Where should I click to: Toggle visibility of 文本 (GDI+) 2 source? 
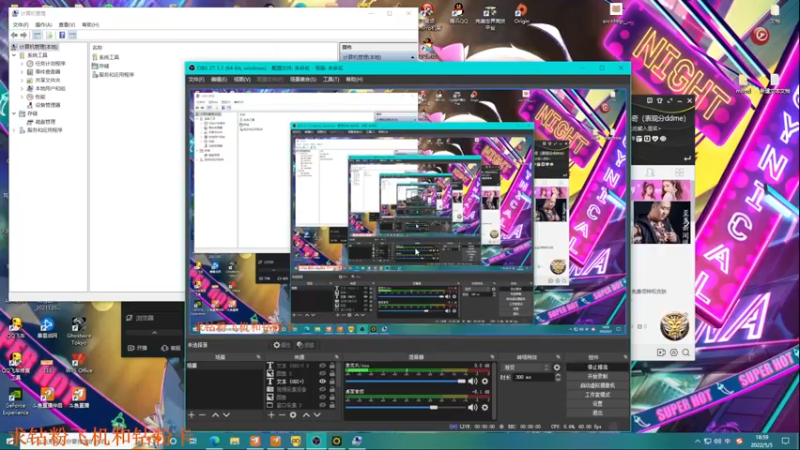click(x=322, y=366)
